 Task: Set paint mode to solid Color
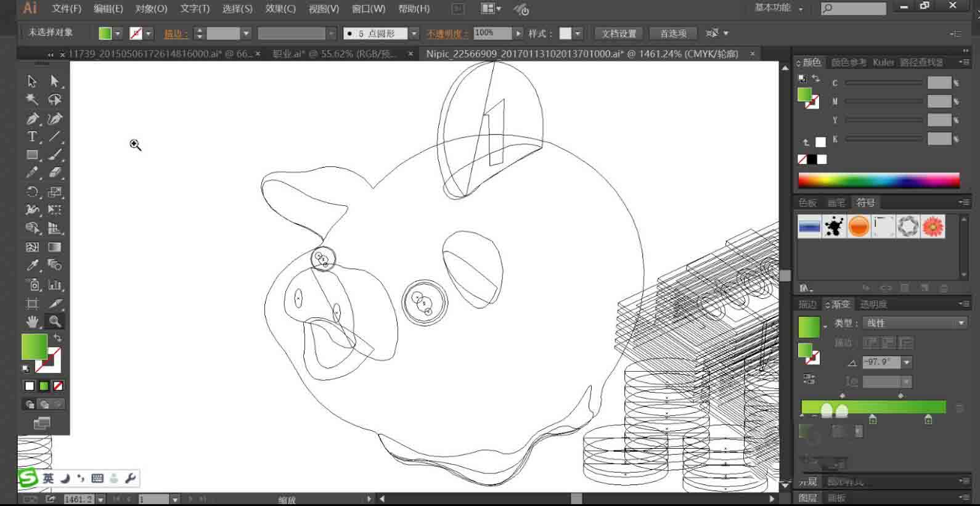coord(30,386)
